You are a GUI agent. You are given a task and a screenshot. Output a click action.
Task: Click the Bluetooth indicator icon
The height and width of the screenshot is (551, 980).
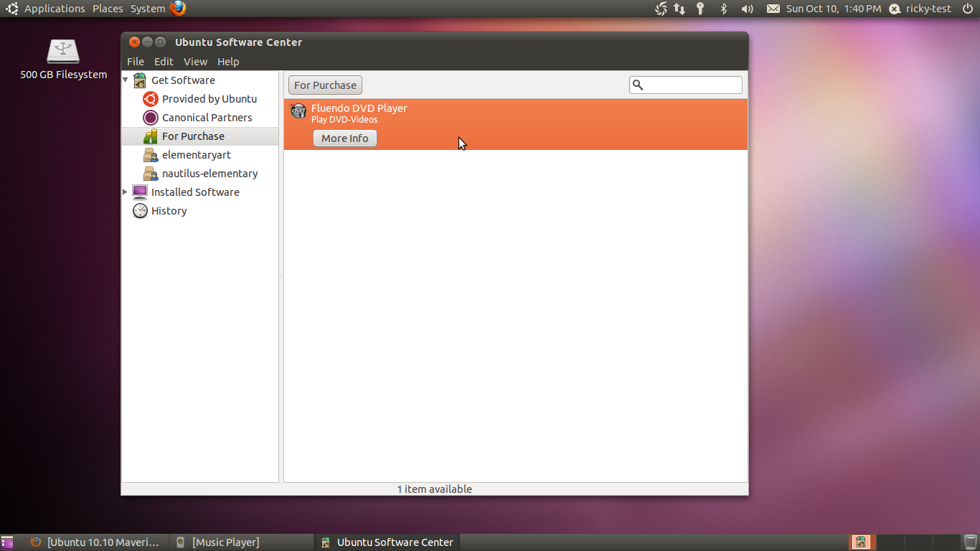pos(724,9)
